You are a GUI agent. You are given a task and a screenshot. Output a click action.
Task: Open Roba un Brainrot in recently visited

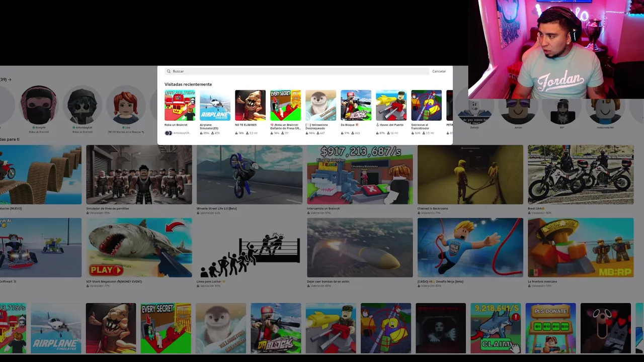[180, 106]
